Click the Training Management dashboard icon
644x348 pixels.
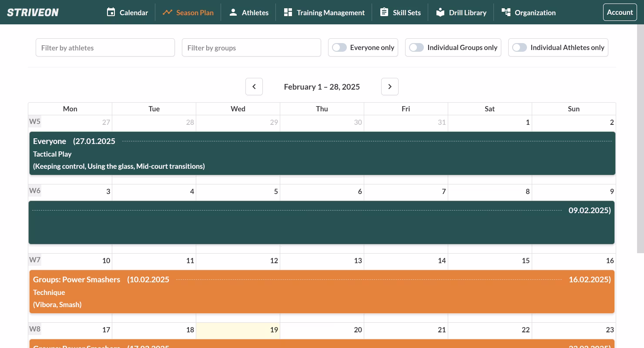pyautogui.click(x=288, y=12)
